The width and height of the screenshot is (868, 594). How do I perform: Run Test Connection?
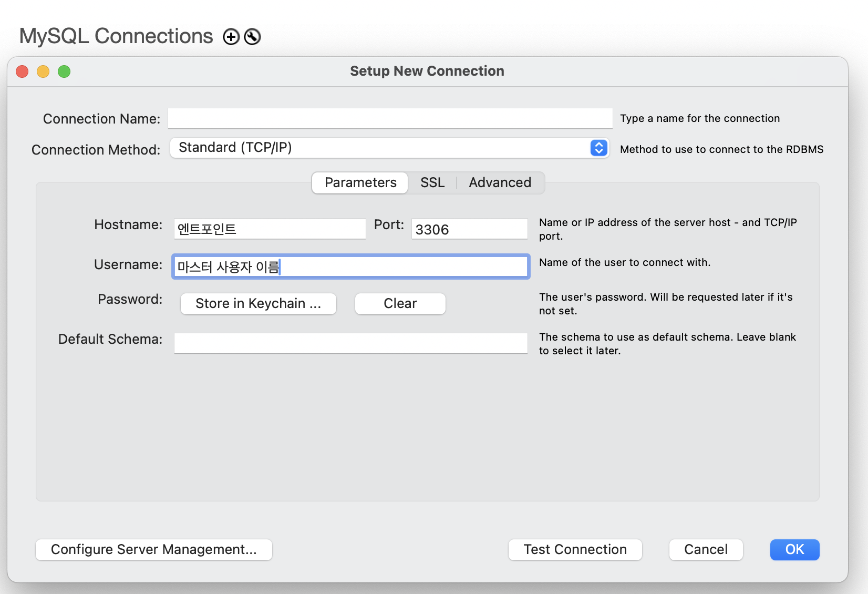pyautogui.click(x=575, y=550)
